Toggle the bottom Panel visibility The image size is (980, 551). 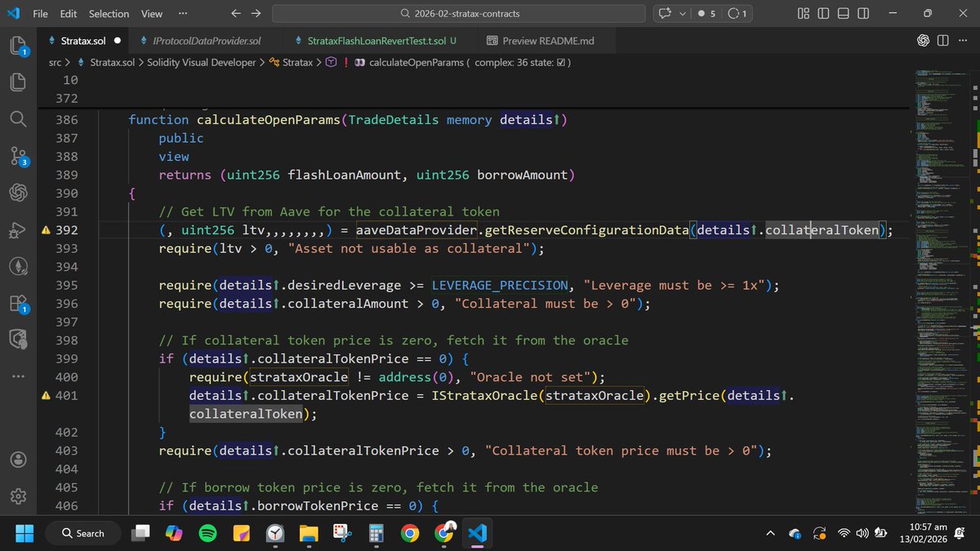point(843,13)
